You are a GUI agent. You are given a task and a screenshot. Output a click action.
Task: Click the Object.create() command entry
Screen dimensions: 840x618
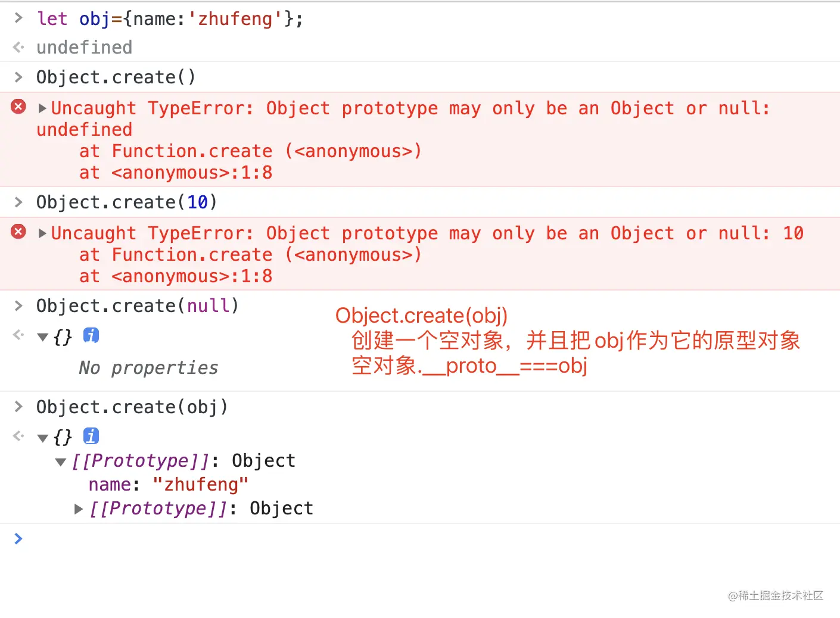point(116,77)
